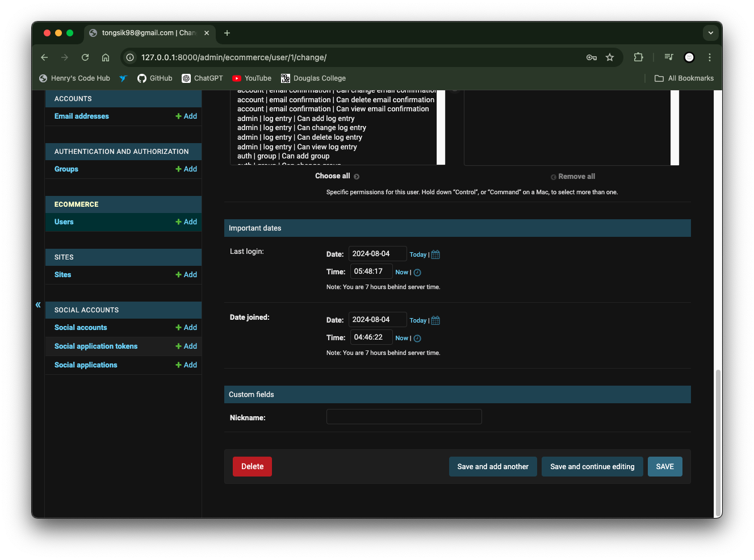Screen dimensions: 754x560
Task: Open the ChatGPT bookmark
Action: coord(202,78)
